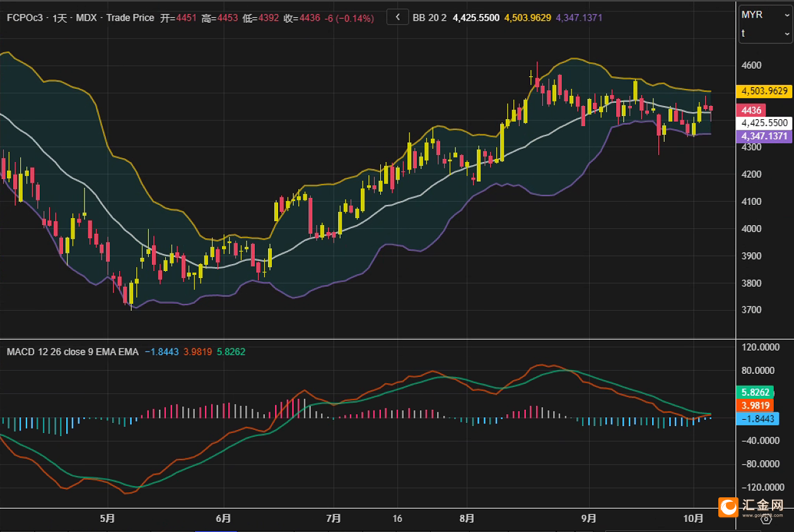Image resolution: width=794 pixels, height=532 pixels.
Task: Click the FCPOc3 symbol title
Action: [25, 18]
